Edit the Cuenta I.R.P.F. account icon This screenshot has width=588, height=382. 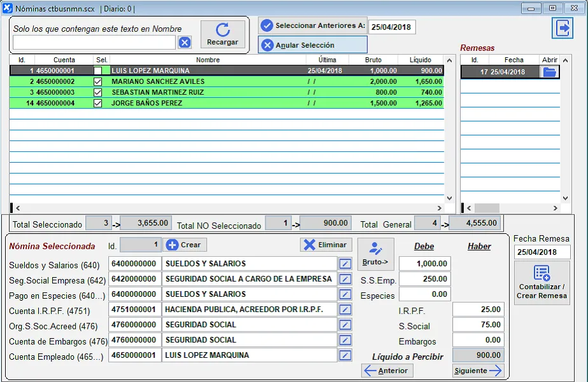point(345,310)
